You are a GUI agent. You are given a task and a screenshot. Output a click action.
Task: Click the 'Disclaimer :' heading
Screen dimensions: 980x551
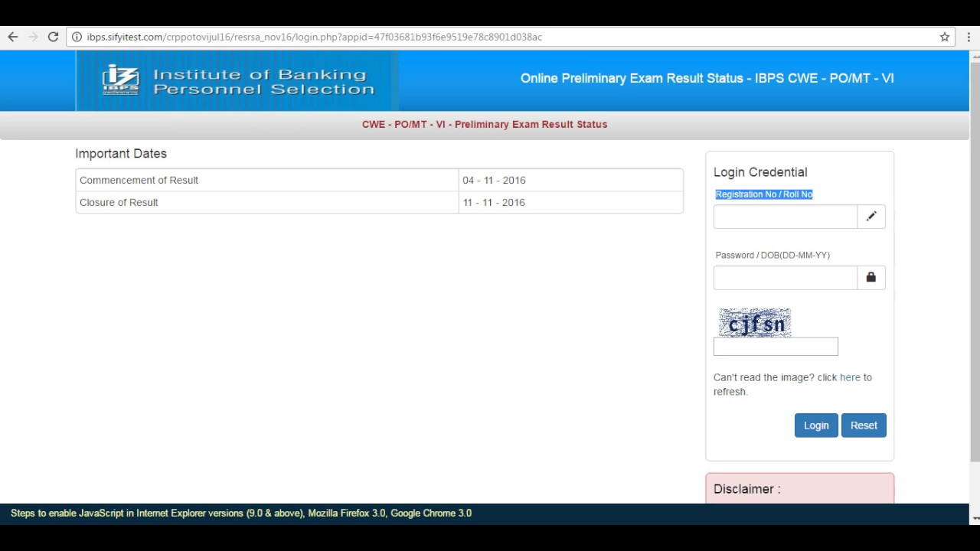click(747, 489)
